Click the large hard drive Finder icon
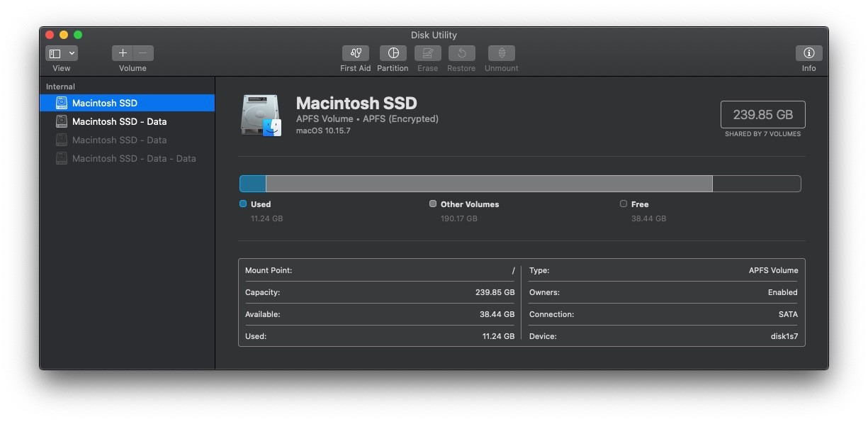 coord(261,116)
